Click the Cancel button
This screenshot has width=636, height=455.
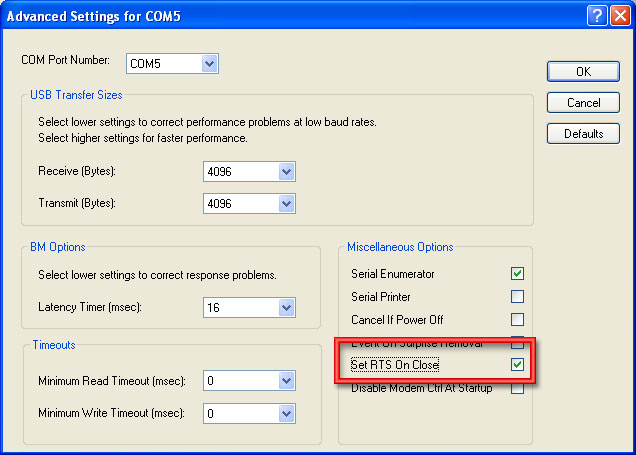pos(583,103)
